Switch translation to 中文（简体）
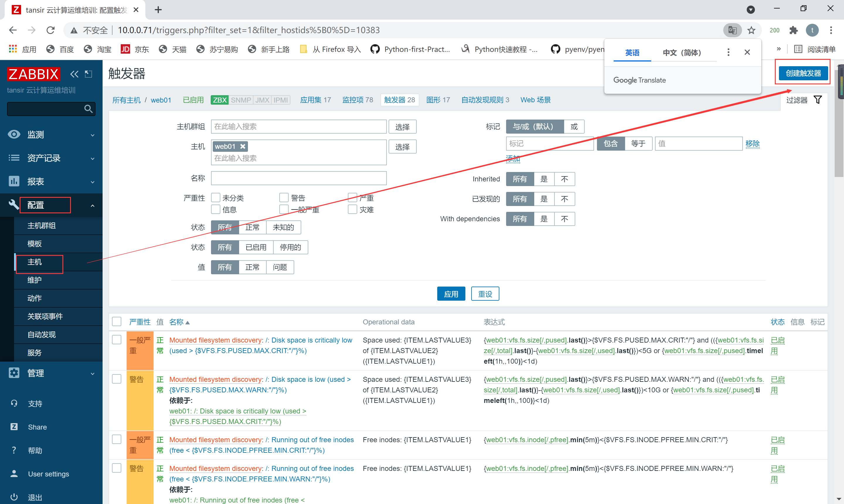This screenshot has width=844, height=504. pyautogui.click(x=682, y=53)
